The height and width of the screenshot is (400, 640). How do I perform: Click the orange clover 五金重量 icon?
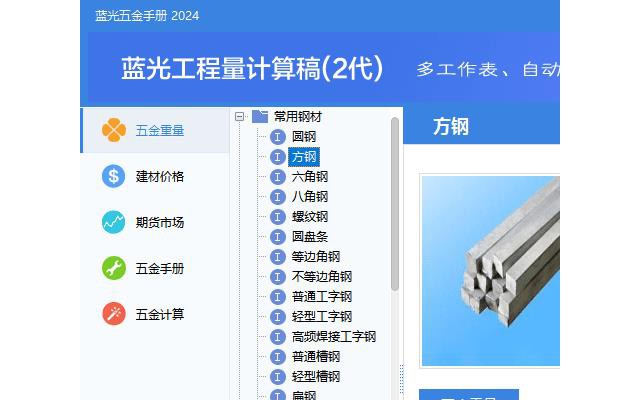[114, 130]
